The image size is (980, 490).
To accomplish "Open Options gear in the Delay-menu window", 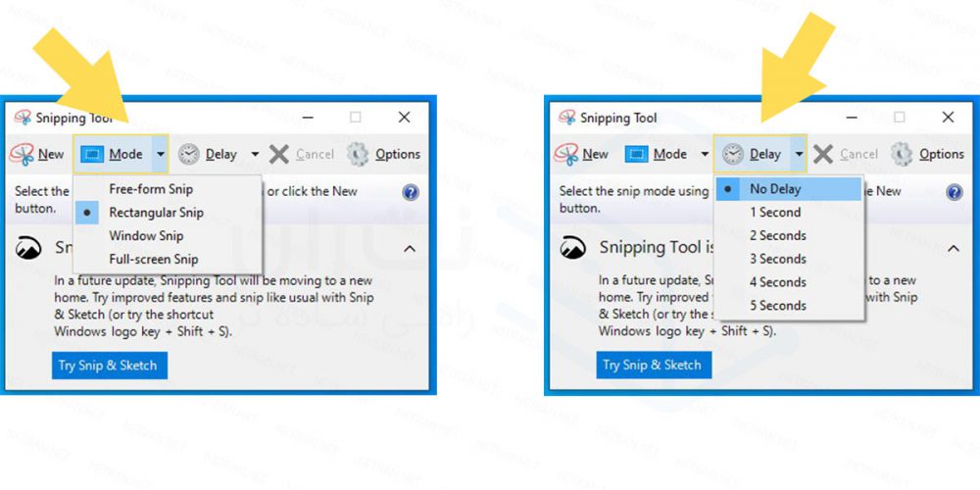I will pyautogui.click(x=904, y=154).
